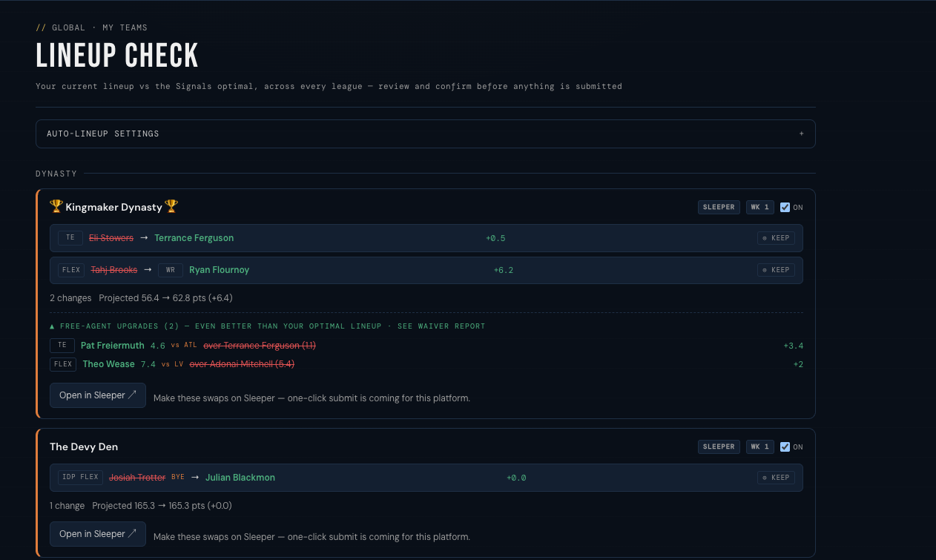Select Ryan Flournoy in the FLEX swap row

coord(219,270)
